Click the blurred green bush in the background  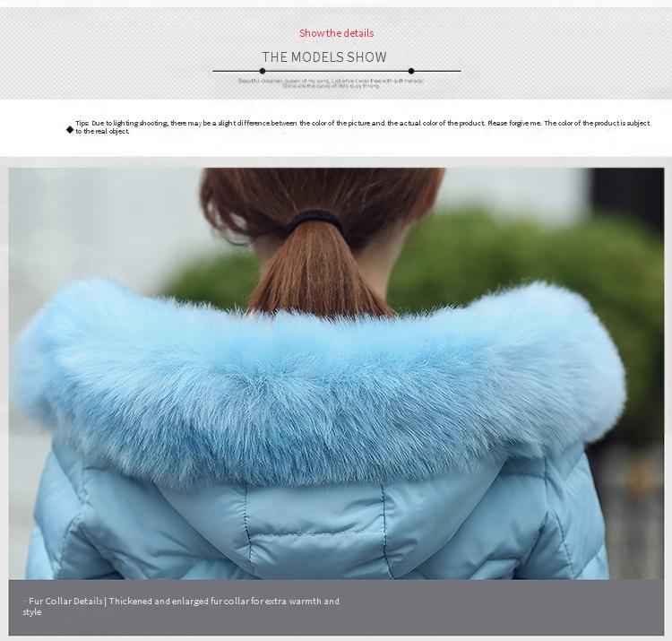[538, 260]
